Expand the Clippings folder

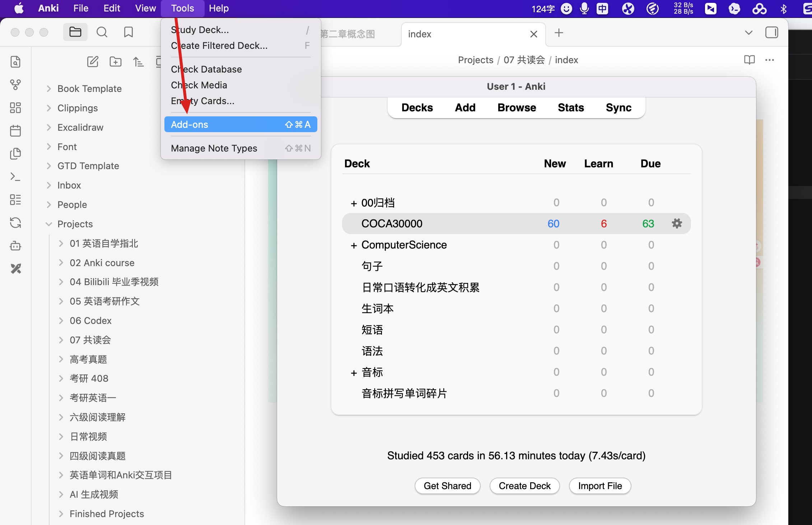click(x=49, y=108)
